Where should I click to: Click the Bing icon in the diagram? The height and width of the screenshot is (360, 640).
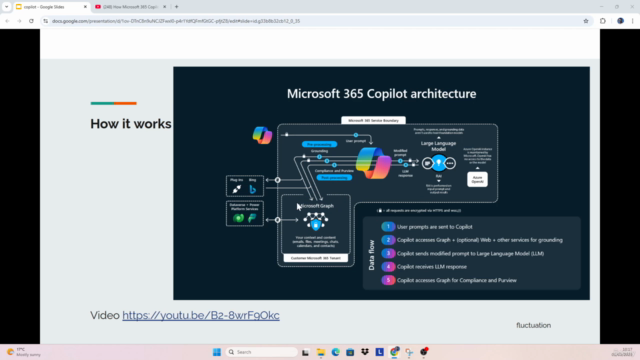click(253, 189)
